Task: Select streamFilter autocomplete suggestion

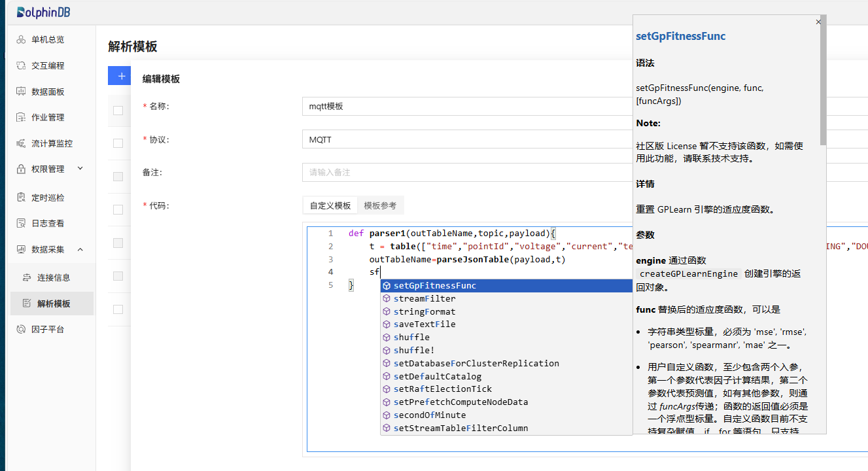Action: tap(506, 298)
